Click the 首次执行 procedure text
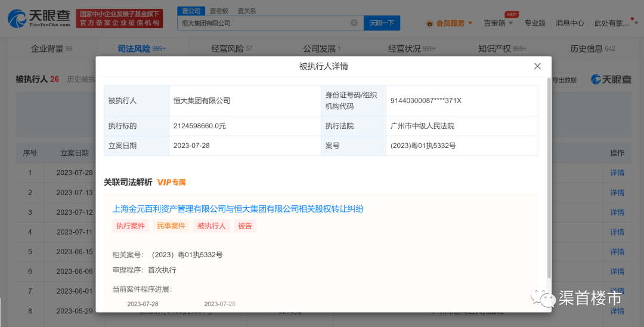Viewport: 644px width, 327px height. pos(162,270)
